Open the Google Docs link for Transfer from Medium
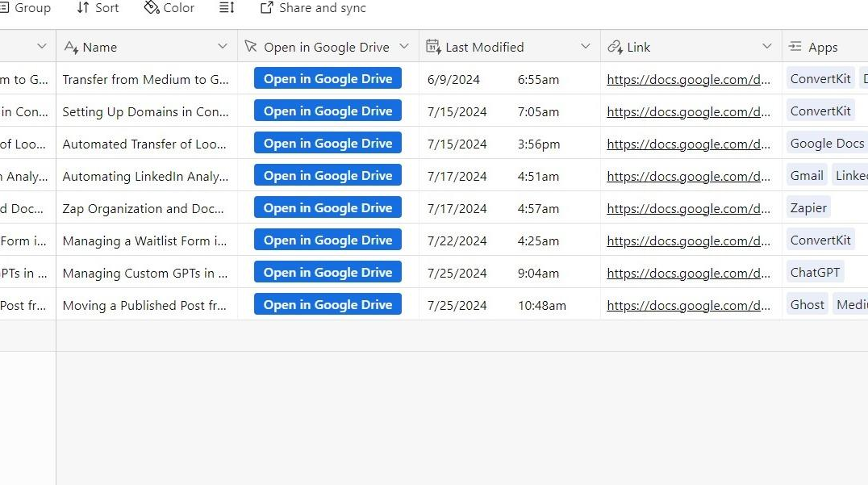Viewport: 868px width, 485px height. click(x=688, y=78)
